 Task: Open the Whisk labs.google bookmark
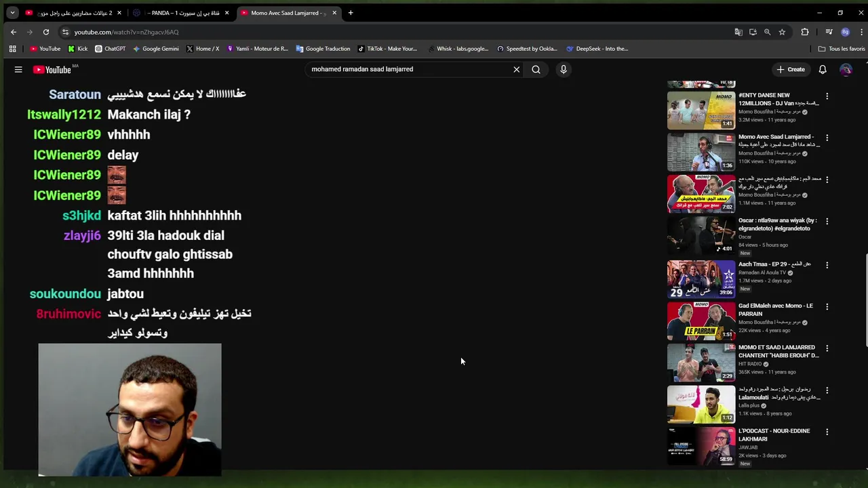coord(458,49)
